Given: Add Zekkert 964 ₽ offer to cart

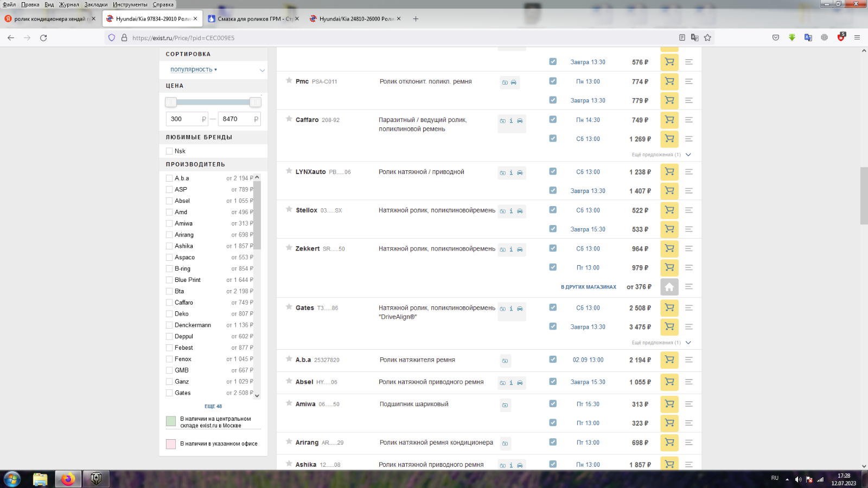Looking at the screenshot, I should coord(669,249).
